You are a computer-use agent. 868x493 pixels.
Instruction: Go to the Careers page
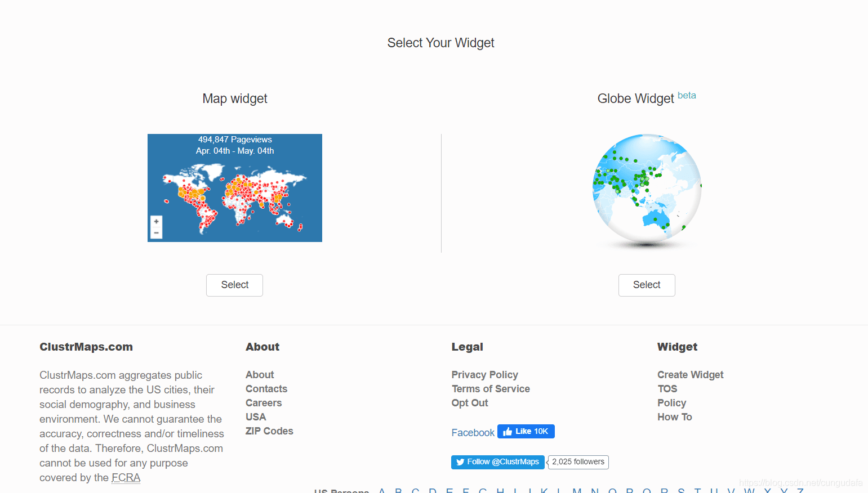click(264, 403)
